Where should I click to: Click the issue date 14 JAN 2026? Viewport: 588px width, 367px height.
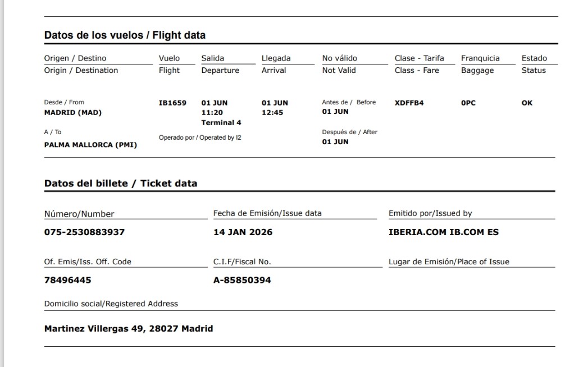243,232
